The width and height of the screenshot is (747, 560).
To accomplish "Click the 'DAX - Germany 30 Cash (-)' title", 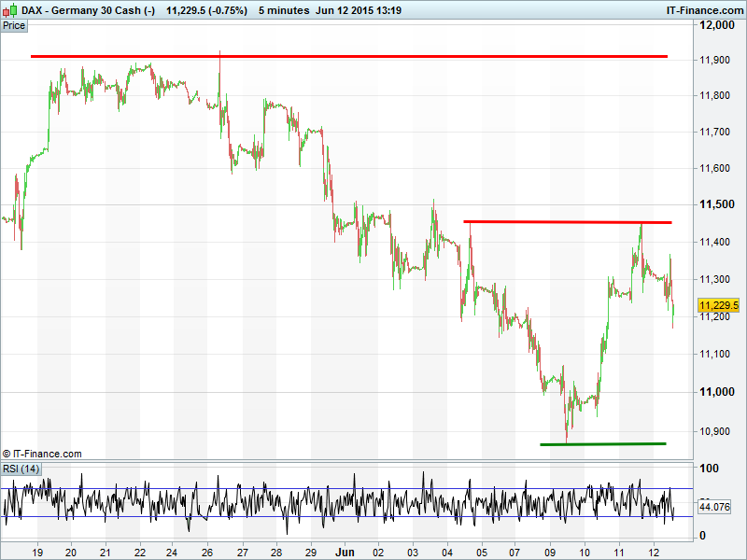I will coord(88,10).
